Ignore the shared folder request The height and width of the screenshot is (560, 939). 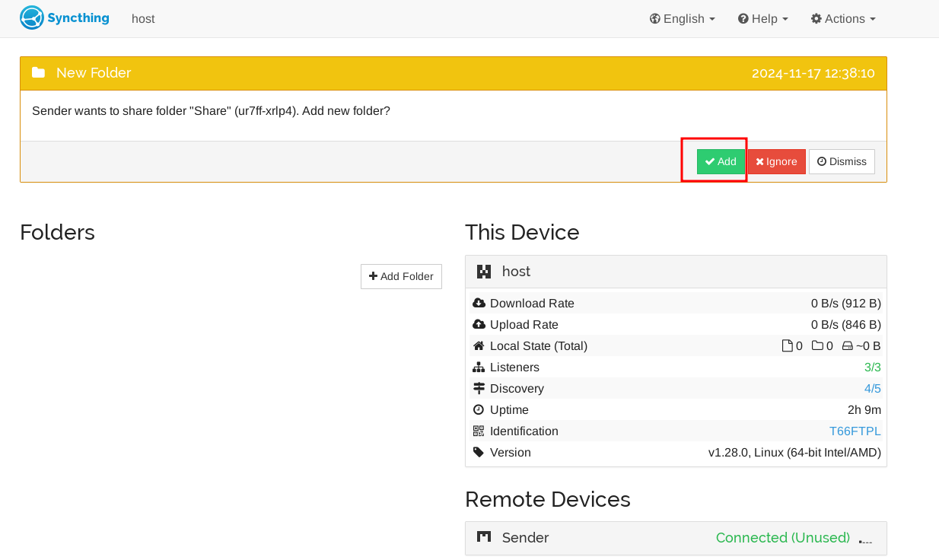(776, 161)
